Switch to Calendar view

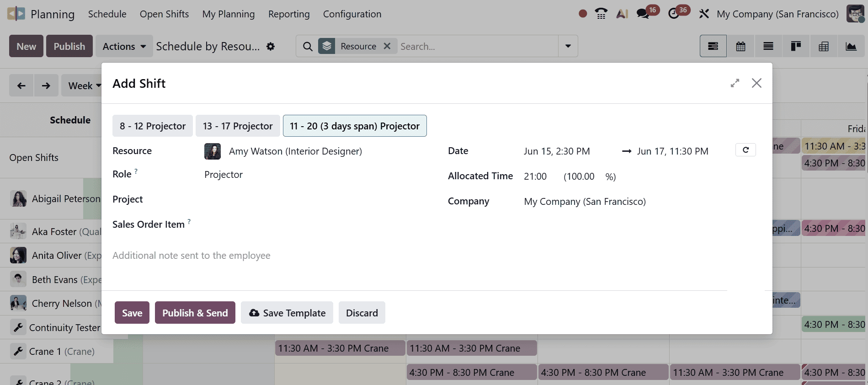point(740,46)
